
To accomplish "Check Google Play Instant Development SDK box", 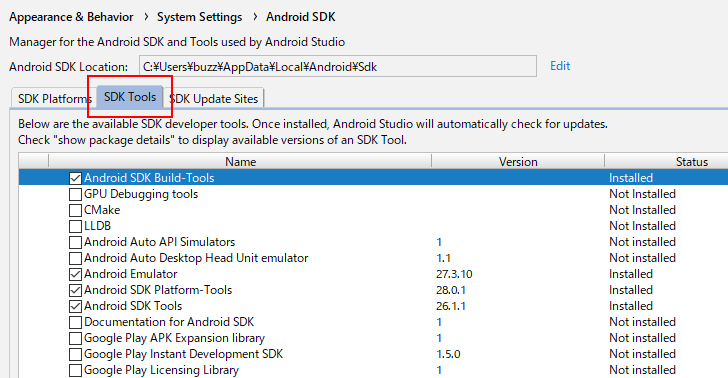I will coord(75,354).
